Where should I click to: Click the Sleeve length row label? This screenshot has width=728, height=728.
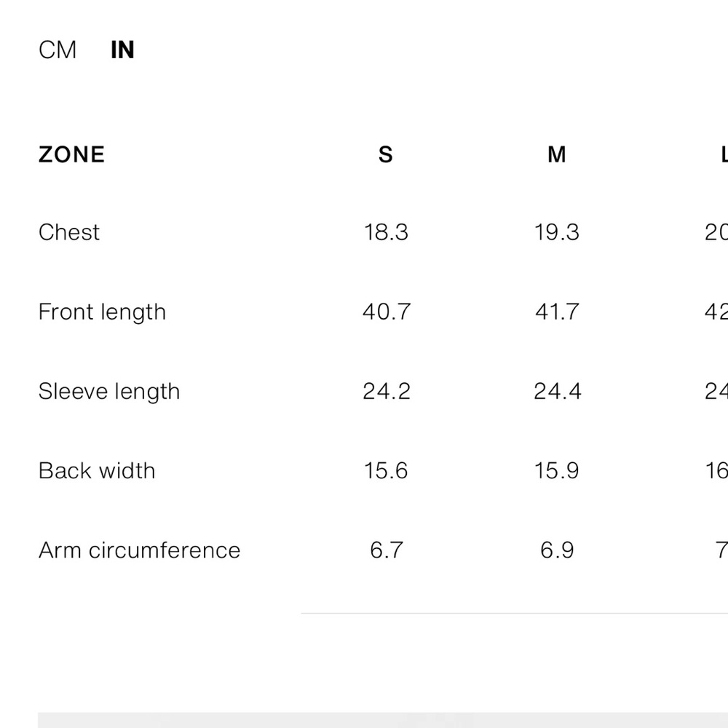pyautogui.click(x=108, y=391)
